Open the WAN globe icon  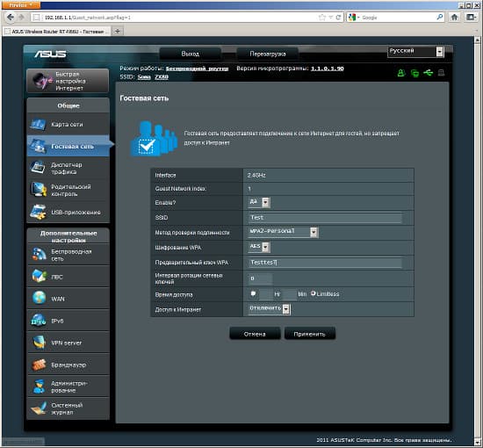pos(40,299)
